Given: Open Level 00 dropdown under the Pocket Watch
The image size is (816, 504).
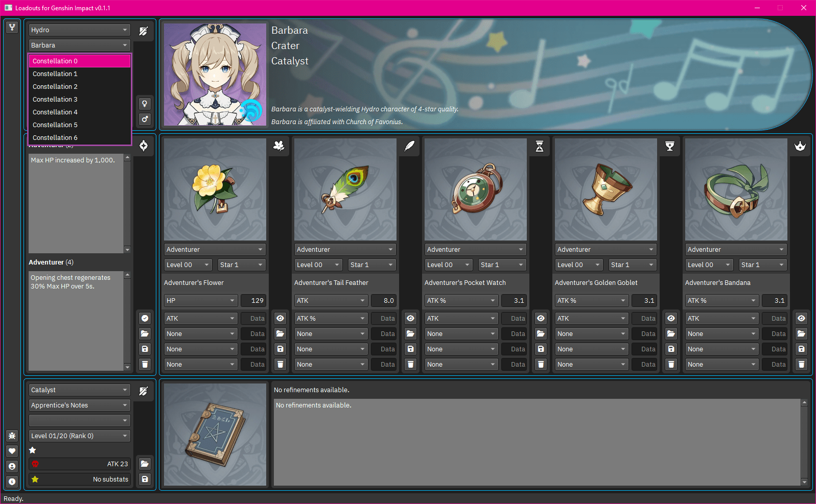Looking at the screenshot, I should [x=448, y=265].
